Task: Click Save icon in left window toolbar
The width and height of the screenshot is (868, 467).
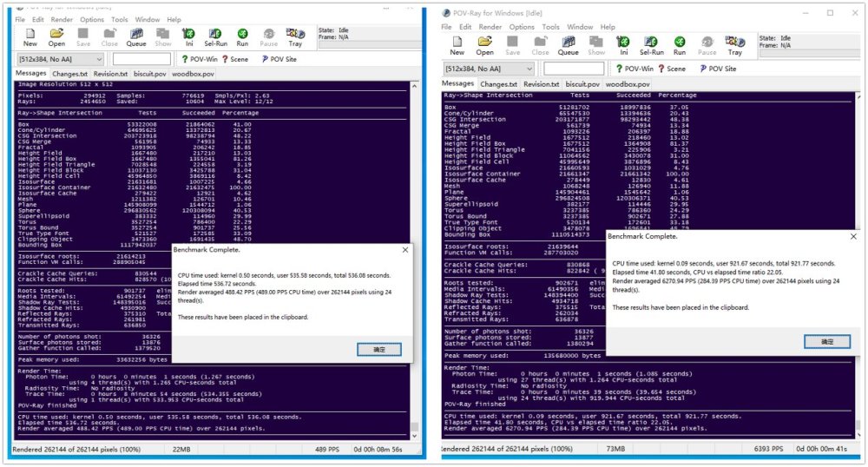Action: click(83, 37)
